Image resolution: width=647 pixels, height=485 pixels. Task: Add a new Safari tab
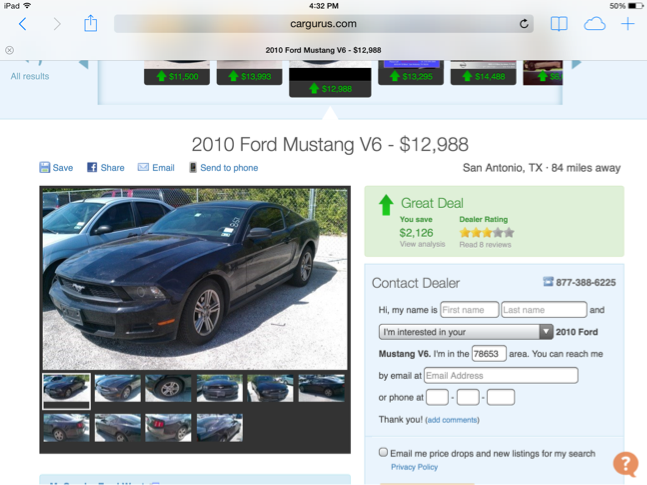tap(628, 24)
